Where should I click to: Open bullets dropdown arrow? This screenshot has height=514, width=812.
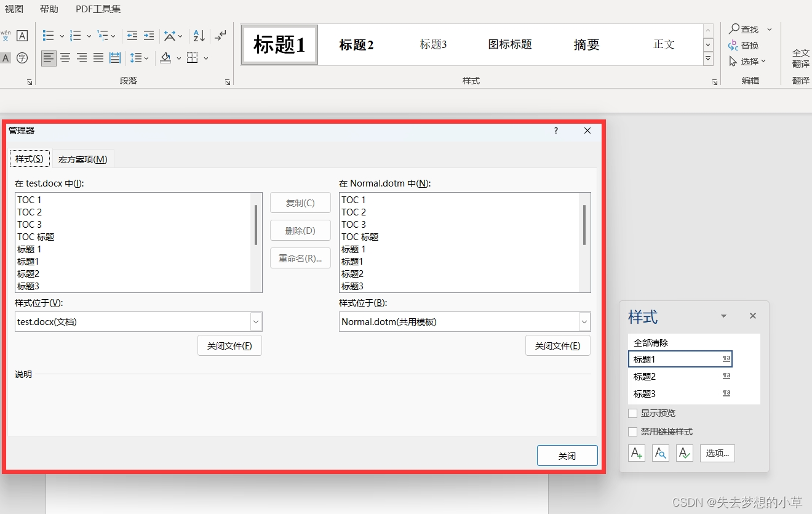click(x=62, y=36)
